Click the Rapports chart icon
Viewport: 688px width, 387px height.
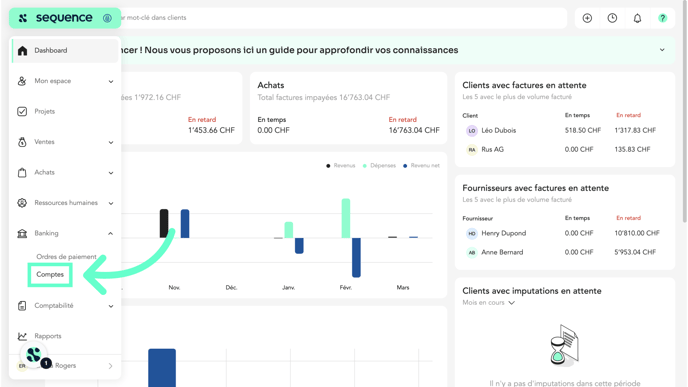tap(22, 336)
